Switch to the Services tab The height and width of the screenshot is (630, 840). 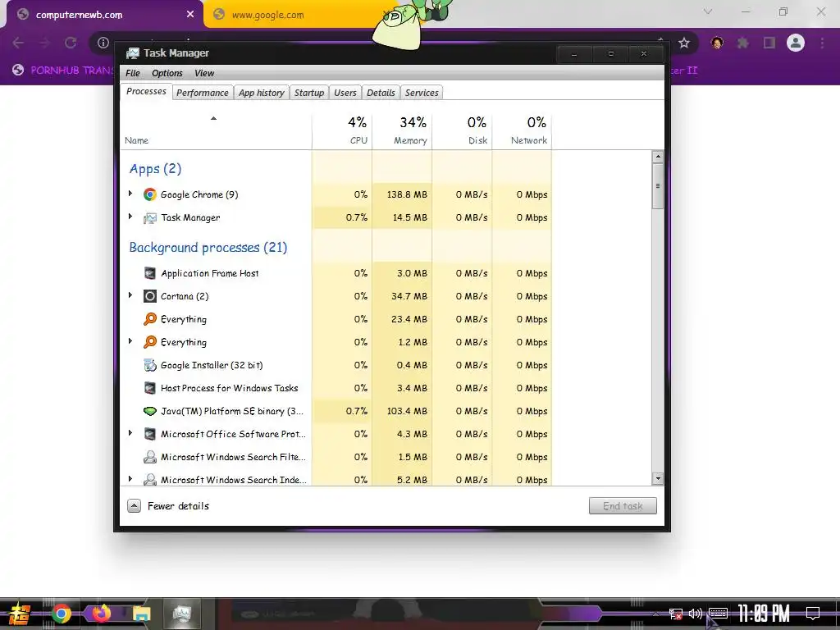pos(422,93)
